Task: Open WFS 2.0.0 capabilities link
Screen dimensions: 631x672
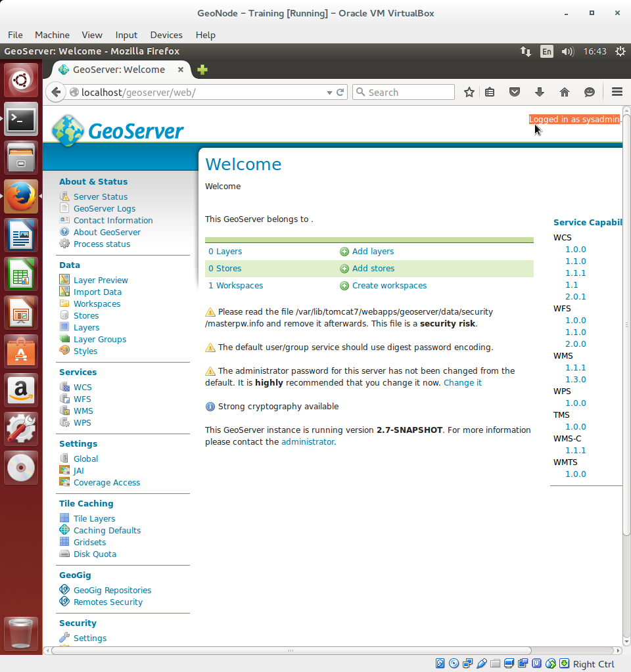Action: click(575, 344)
